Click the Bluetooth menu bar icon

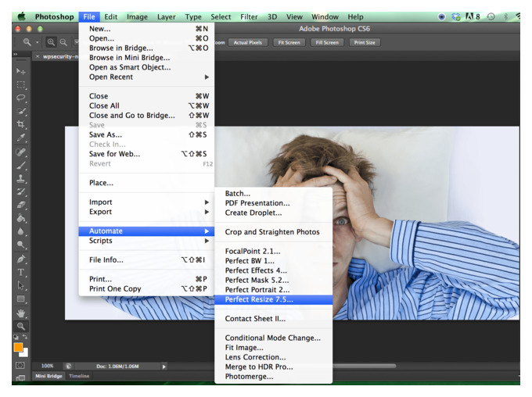click(505, 16)
